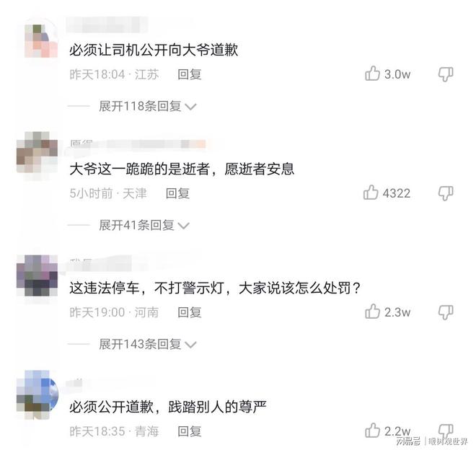Reply to the 5小时前 天津 comment
This screenshot has height=450, width=476.
click(177, 193)
